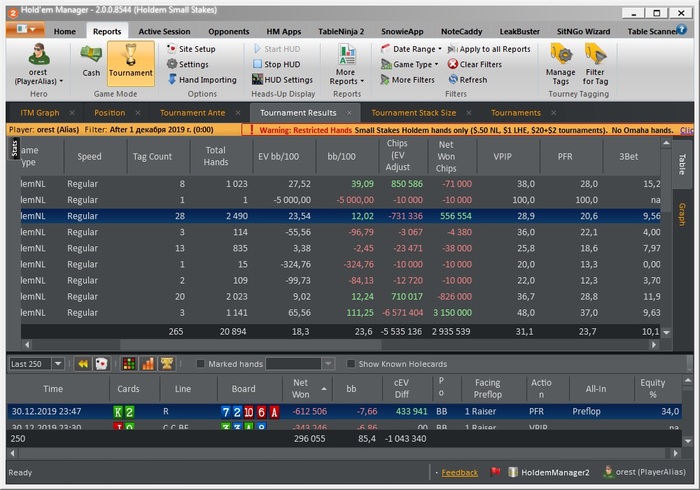Click the orest PlayerAlias hero icon
This screenshot has height=490, width=700.
tap(39, 64)
